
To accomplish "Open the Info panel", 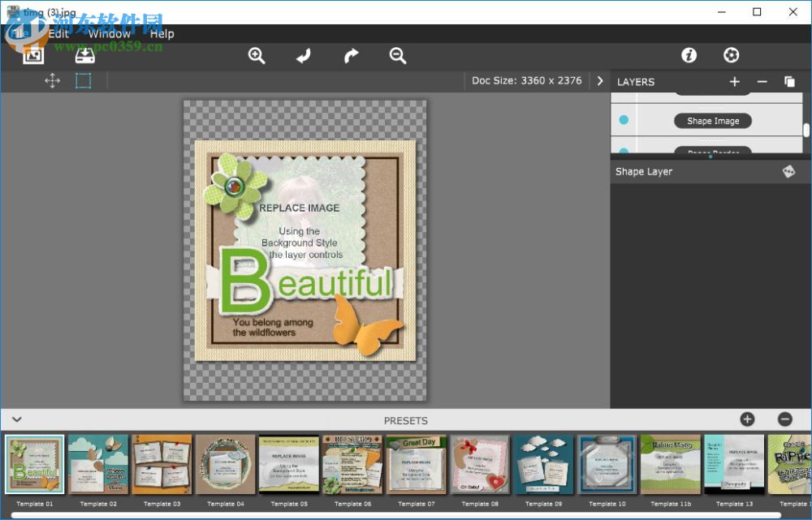I will point(689,55).
